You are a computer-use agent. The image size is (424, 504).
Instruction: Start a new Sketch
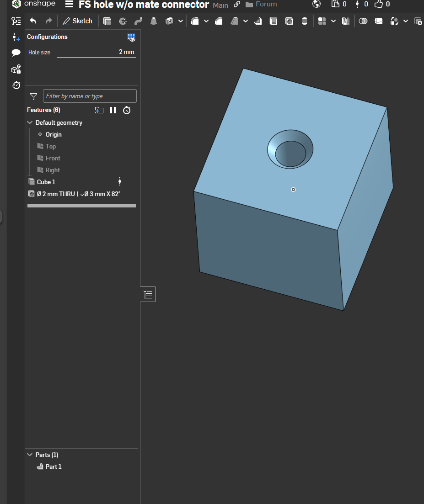[77, 21]
